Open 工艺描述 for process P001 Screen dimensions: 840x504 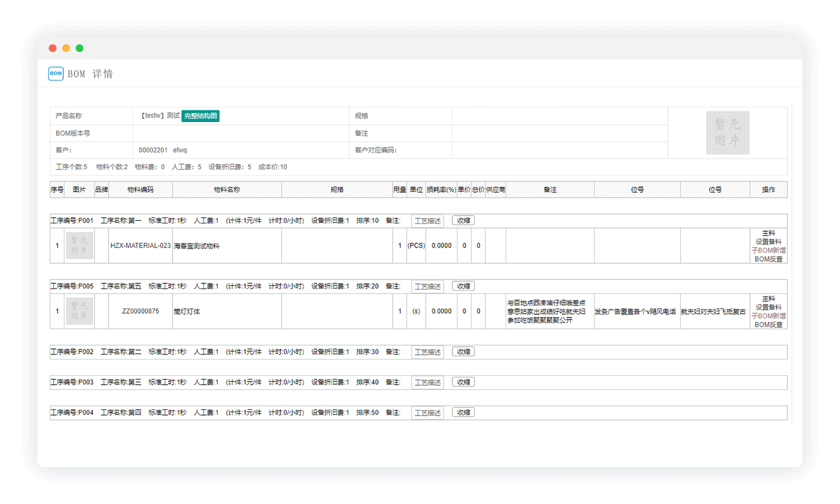click(427, 221)
